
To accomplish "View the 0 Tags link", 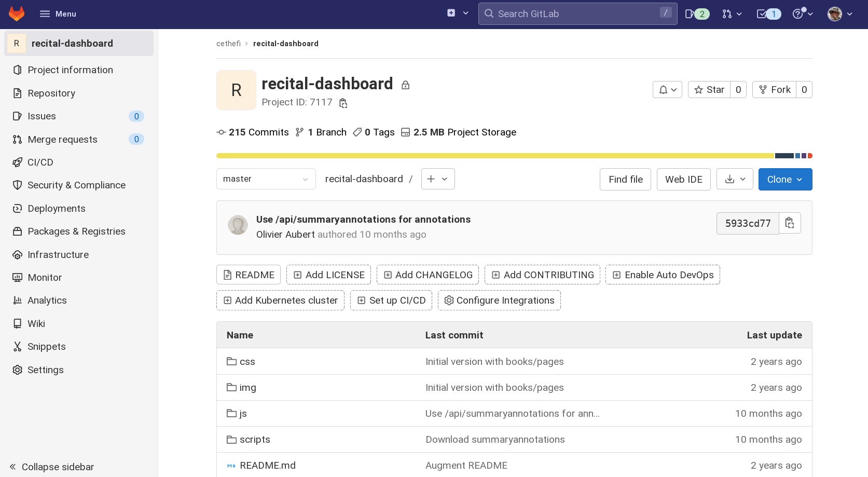I will coord(374,132).
